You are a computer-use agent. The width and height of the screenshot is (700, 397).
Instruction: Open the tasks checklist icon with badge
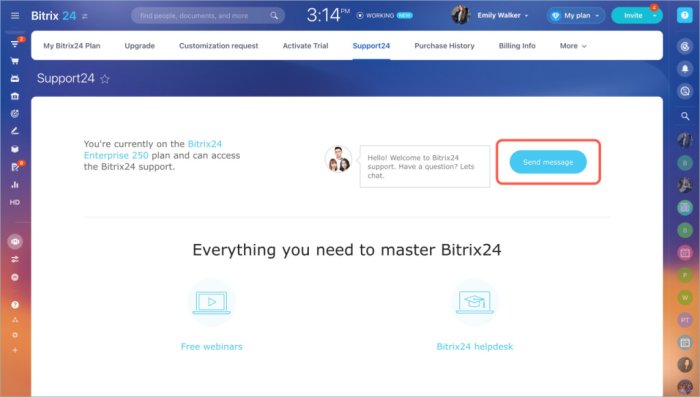pyautogui.click(x=15, y=167)
